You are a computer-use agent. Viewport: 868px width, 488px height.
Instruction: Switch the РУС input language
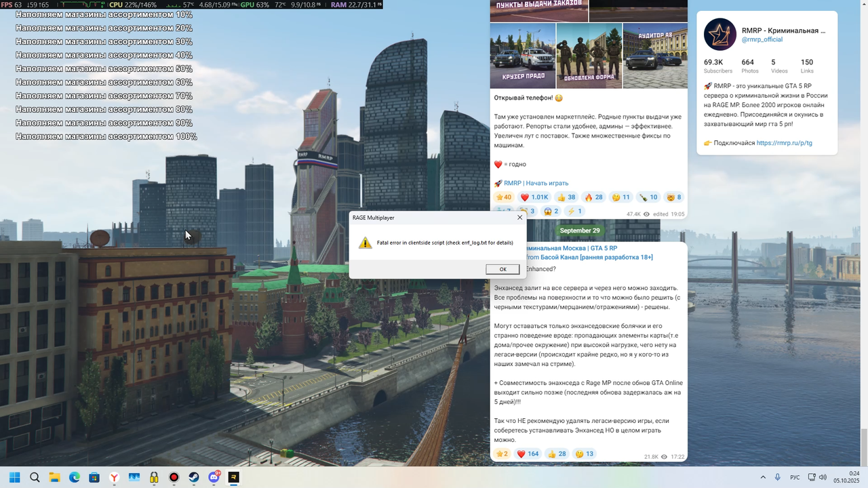click(x=795, y=477)
